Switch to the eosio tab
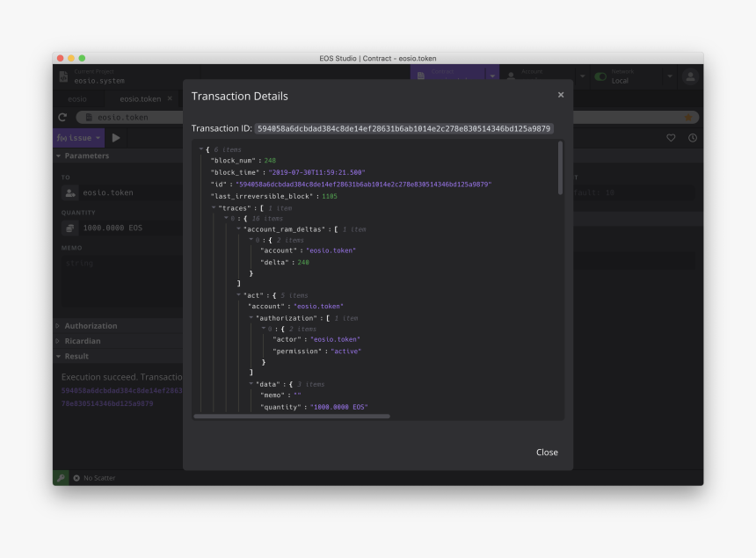 [x=77, y=99]
